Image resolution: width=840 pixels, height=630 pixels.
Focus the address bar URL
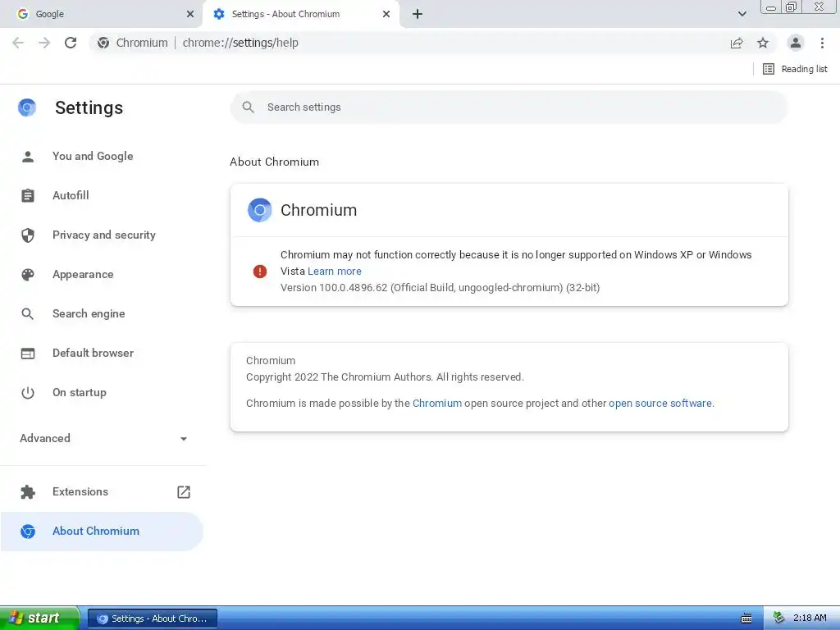tap(240, 43)
